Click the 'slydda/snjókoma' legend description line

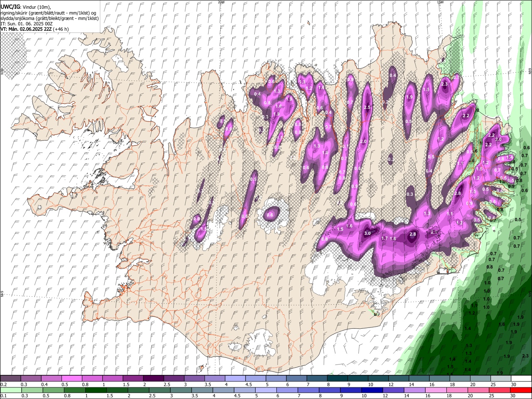point(49,18)
